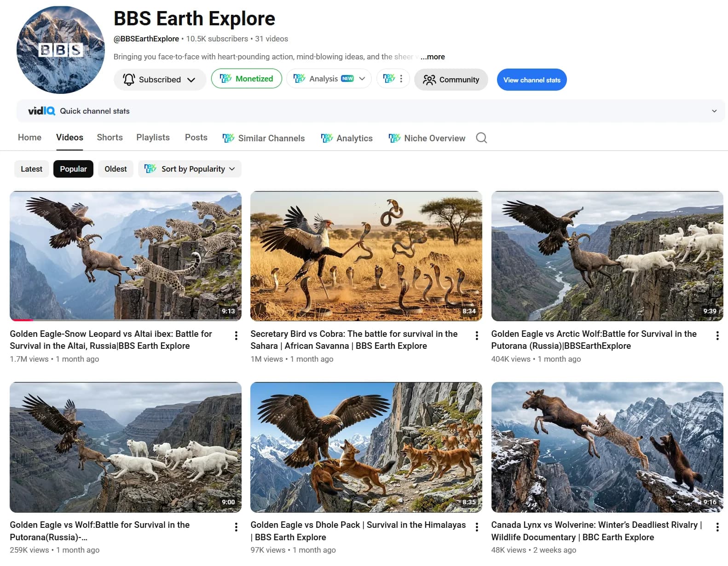
Task: Switch to the Shorts tab
Action: click(110, 137)
